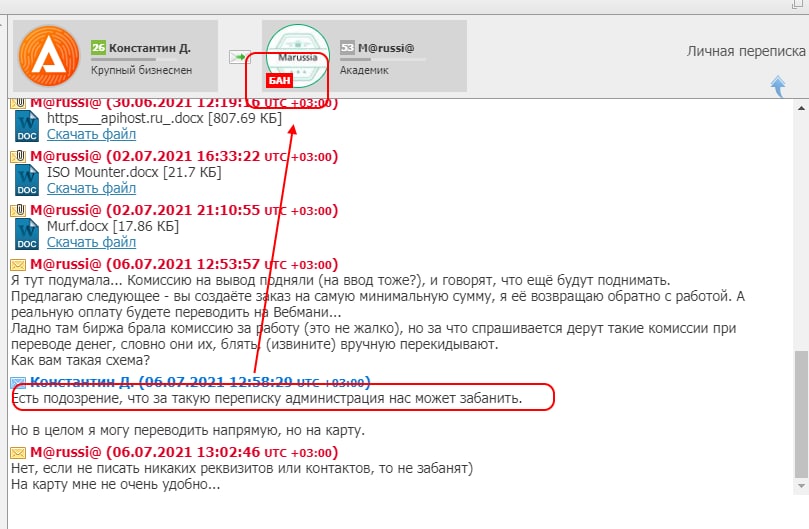Screen dimensions: 809x529
Task: Click DOC icon for apihost.ru file
Action: [27, 126]
